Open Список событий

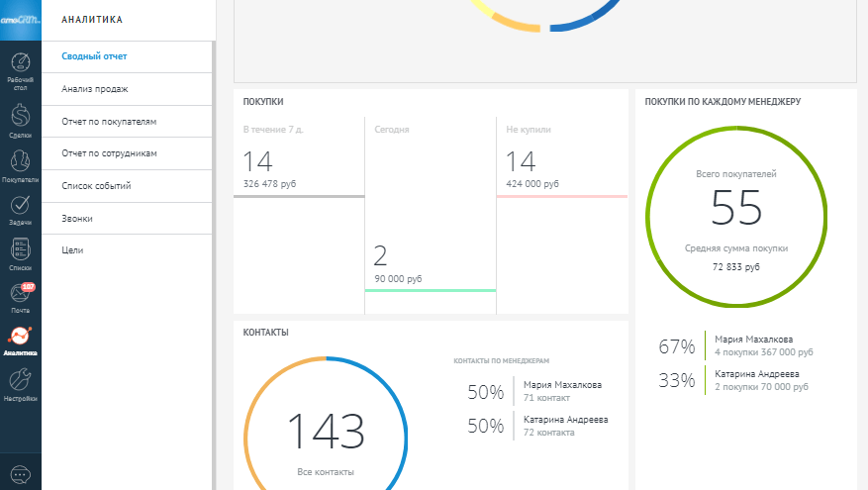[96, 186]
